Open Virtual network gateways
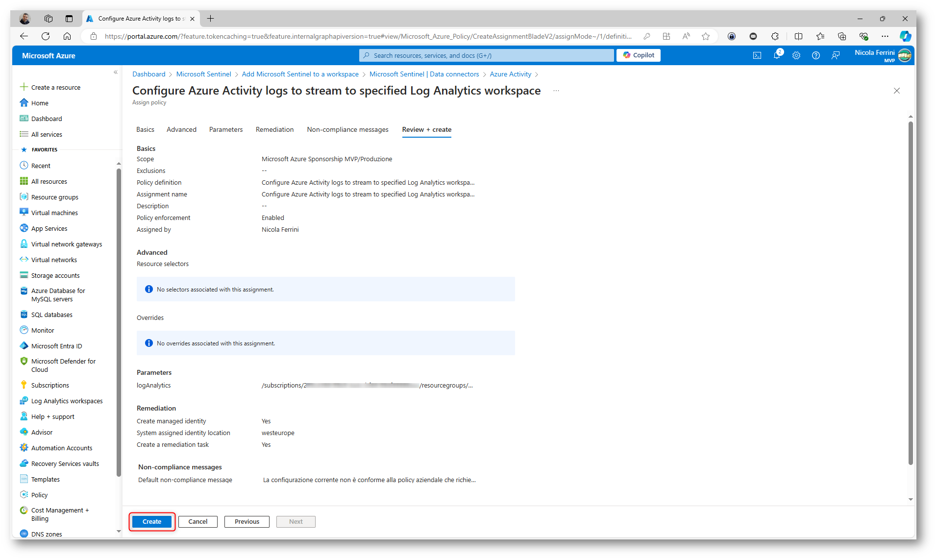The width and height of the screenshot is (937, 560). click(x=61, y=244)
